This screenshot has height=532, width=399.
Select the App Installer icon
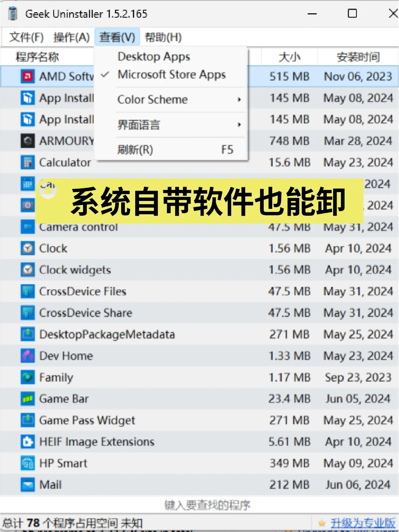pos(27,98)
